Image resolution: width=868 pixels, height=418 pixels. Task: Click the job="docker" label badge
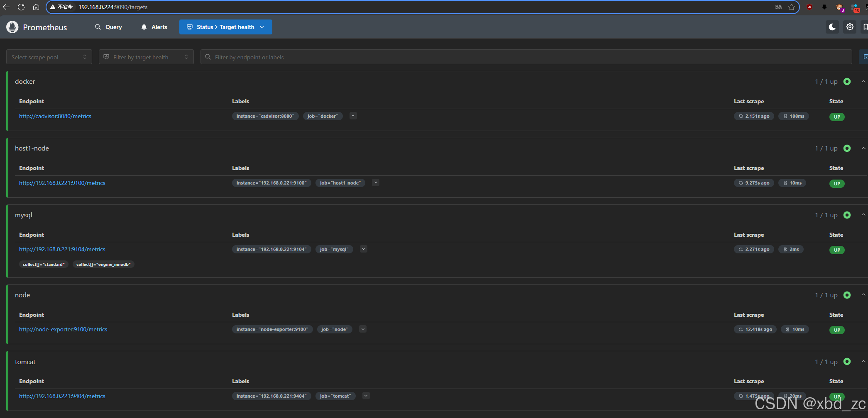coord(323,116)
